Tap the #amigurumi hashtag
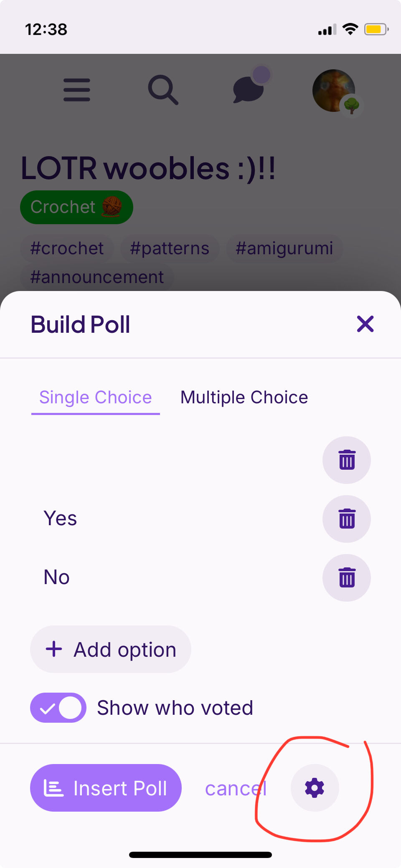The width and height of the screenshot is (401, 868). click(x=284, y=248)
